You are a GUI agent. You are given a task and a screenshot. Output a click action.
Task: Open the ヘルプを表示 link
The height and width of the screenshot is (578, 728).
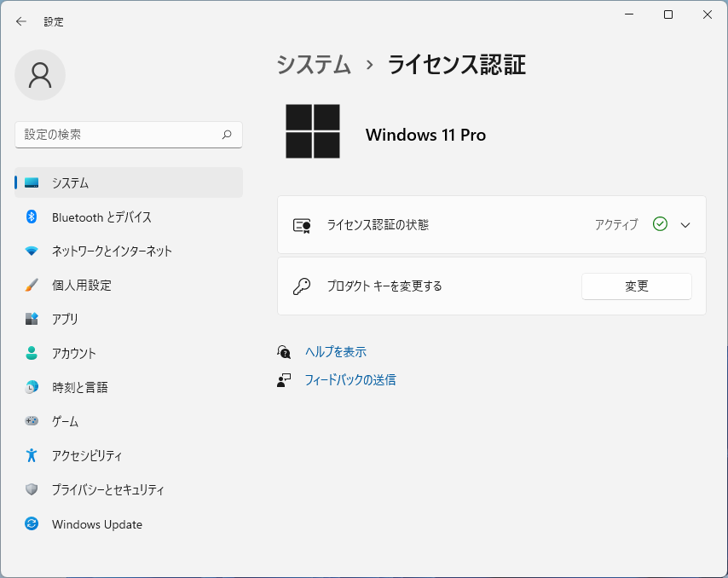(336, 352)
